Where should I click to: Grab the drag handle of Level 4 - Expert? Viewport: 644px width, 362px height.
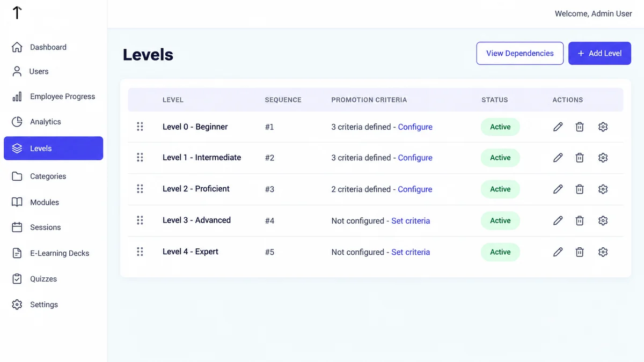coord(140,252)
